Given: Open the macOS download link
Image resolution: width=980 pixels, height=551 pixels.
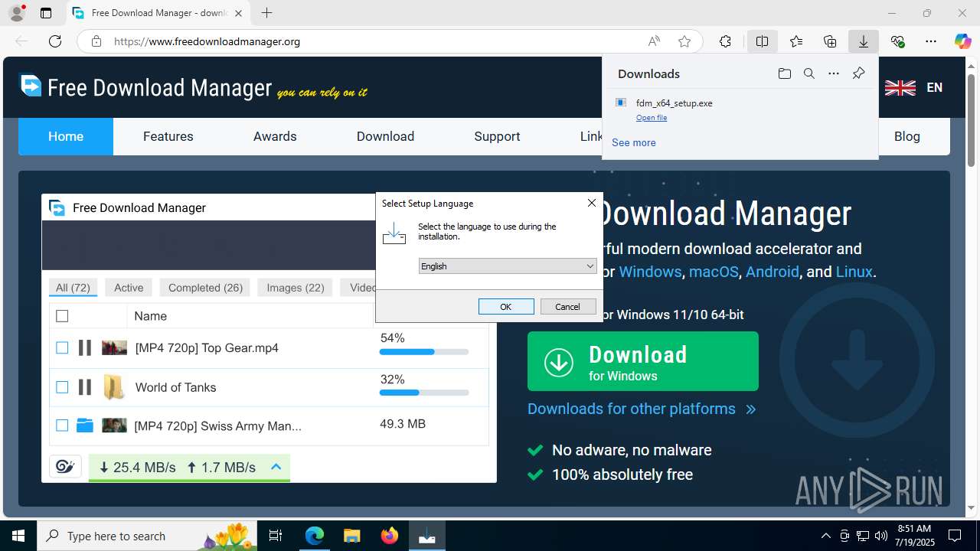Looking at the screenshot, I should click(x=714, y=272).
